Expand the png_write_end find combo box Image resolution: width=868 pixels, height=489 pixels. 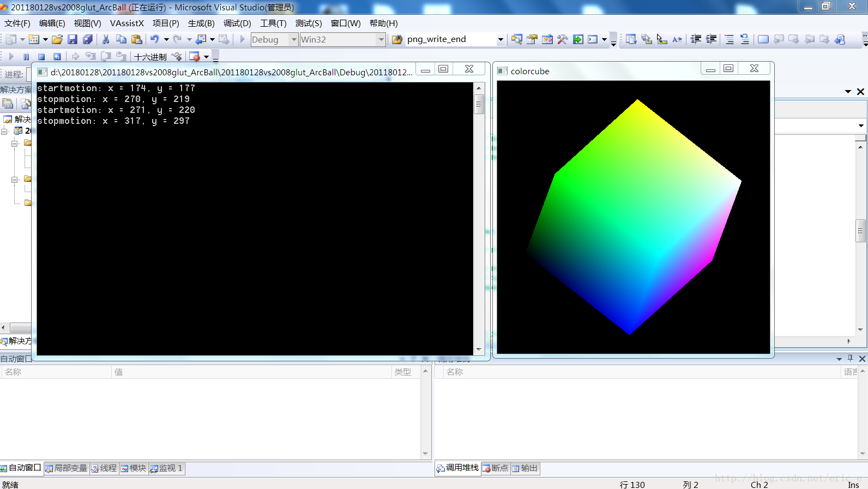501,39
